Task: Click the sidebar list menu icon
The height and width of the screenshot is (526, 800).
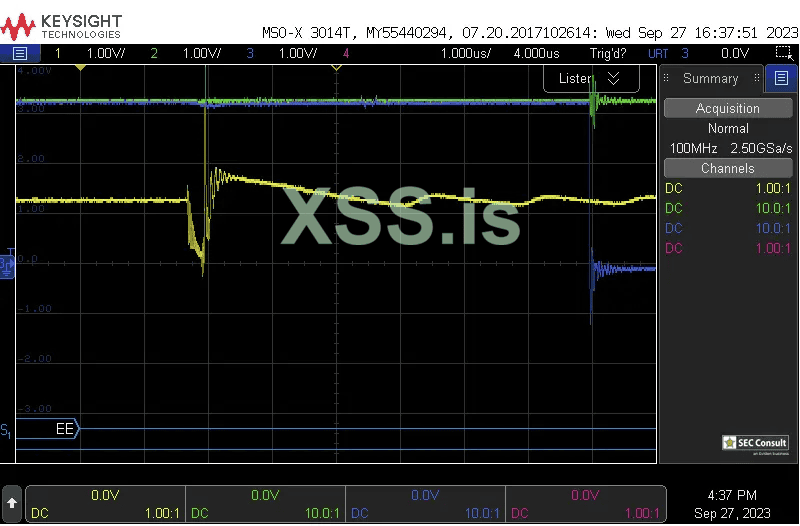Action: point(781,78)
